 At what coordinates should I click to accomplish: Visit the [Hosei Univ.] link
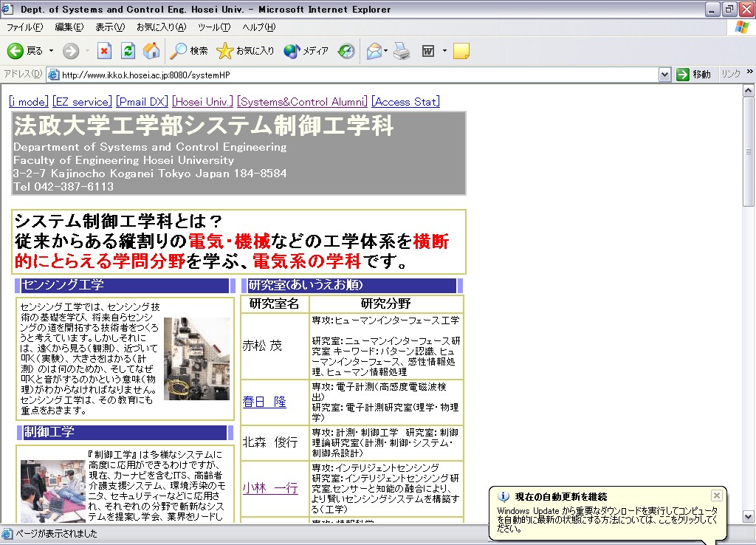[202, 102]
